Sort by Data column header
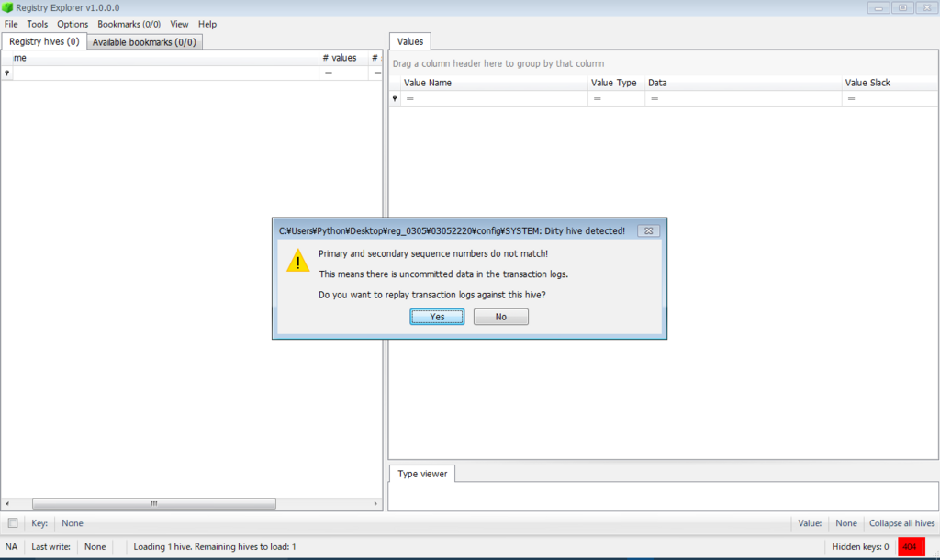The image size is (940, 560). [743, 83]
